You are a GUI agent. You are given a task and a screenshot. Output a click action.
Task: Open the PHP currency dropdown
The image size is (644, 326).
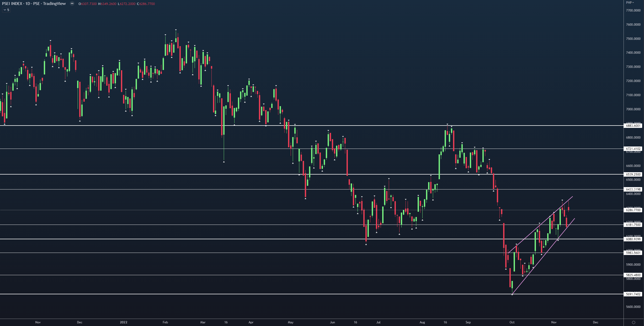point(630,3)
